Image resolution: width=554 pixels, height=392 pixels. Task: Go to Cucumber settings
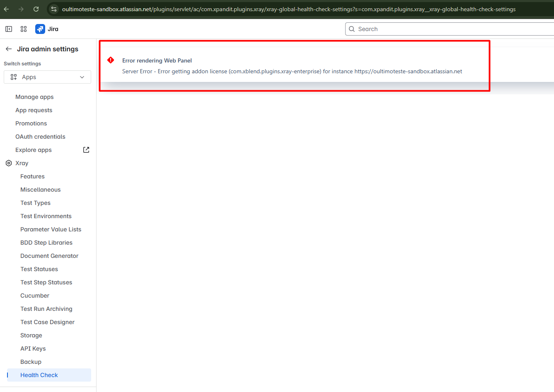point(35,296)
